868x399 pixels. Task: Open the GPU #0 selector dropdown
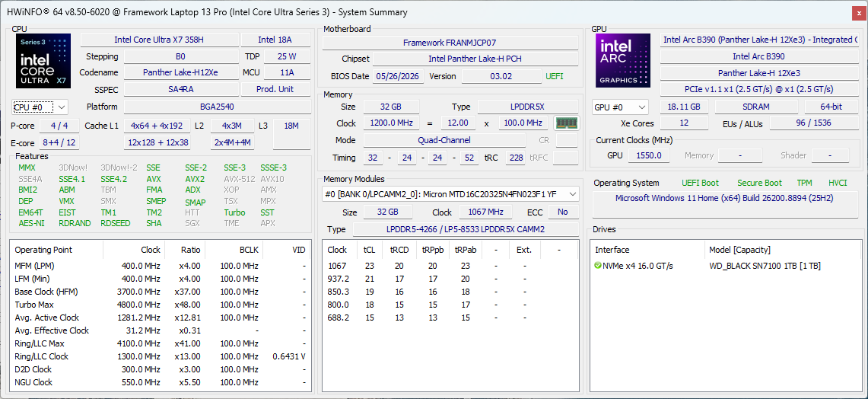pos(621,107)
